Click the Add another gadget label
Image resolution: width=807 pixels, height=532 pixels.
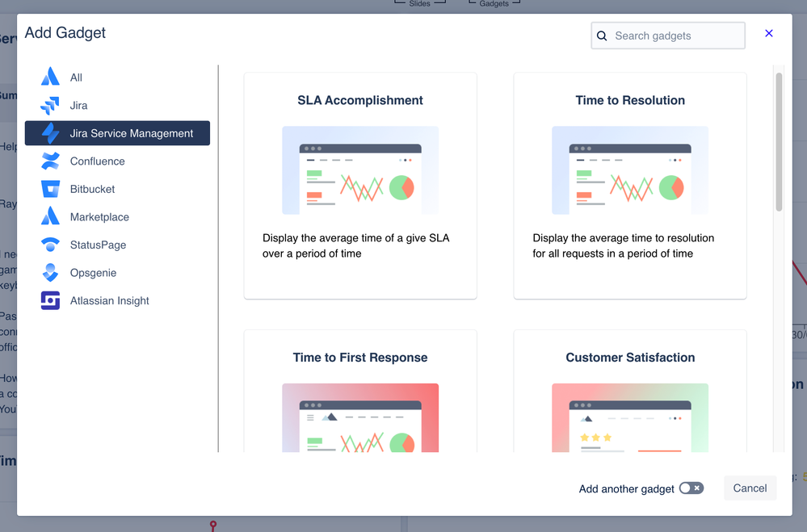click(626, 488)
